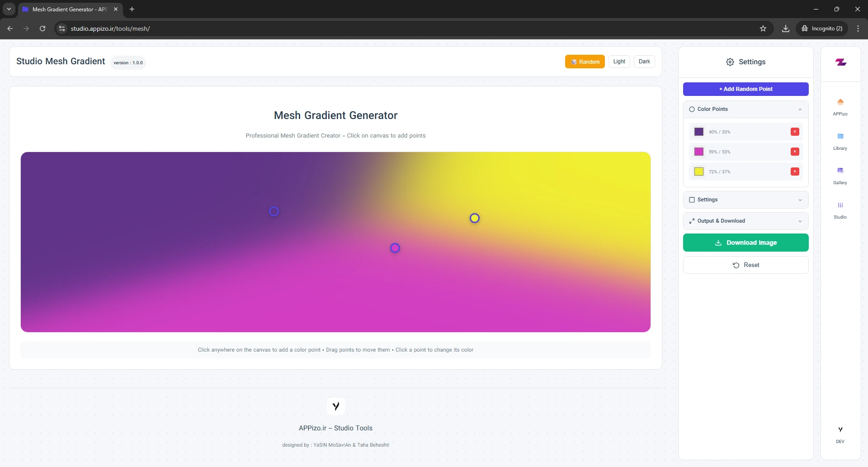Select the yellow point on the canvas
The image size is (868, 467).
point(475,218)
